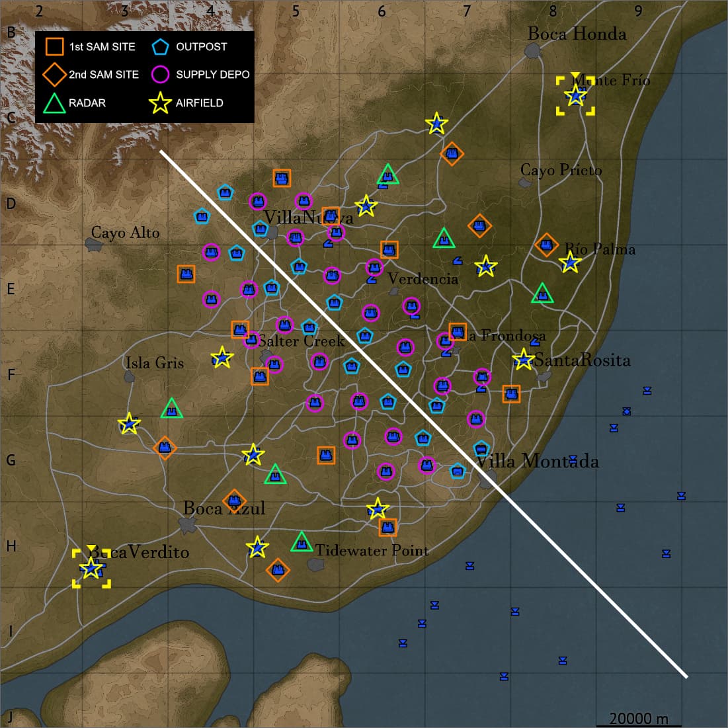This screenshot has height=728, width=728.
Task: Click the green RADAR legend triangle
Action: click(x=54, y=103)
